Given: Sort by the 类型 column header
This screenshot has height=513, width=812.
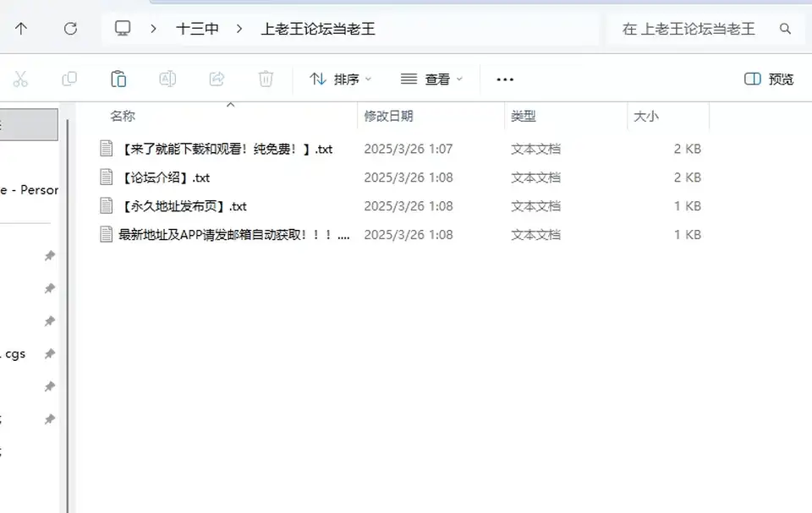Looking at the screenshot, I should [523, 116].
